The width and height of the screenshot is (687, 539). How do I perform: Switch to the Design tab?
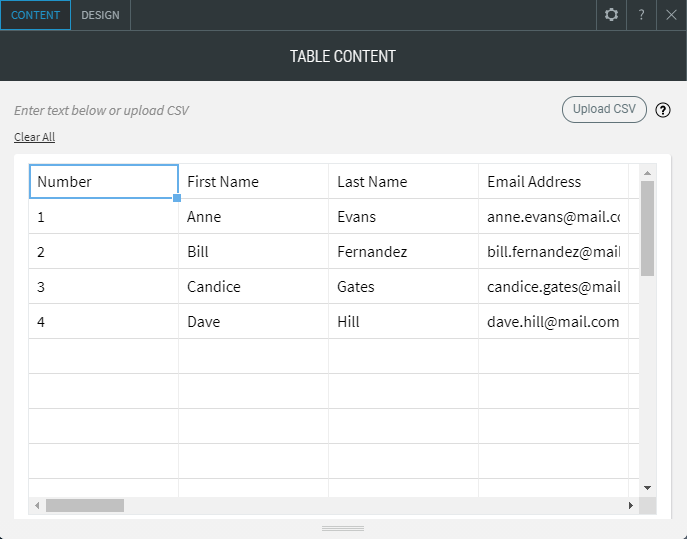[100, 15]
